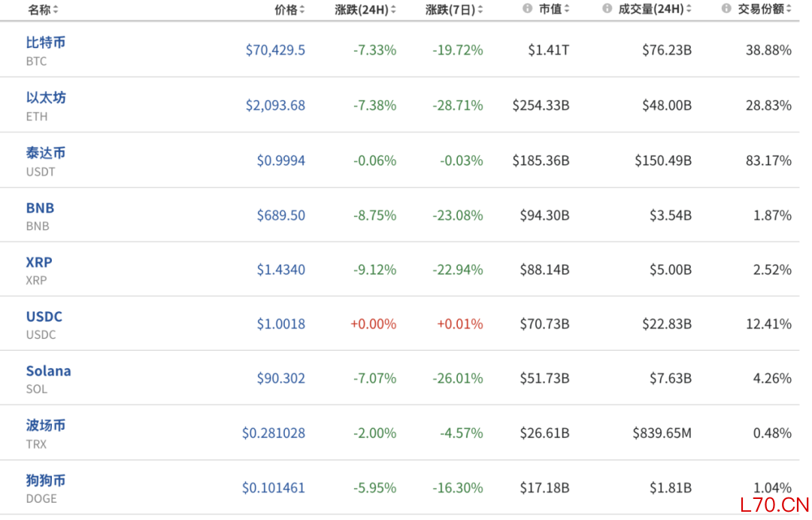This screenshot has width=812, height=520.
Task: Click Solana trade share 4.26%
Action: coord(772,378)
